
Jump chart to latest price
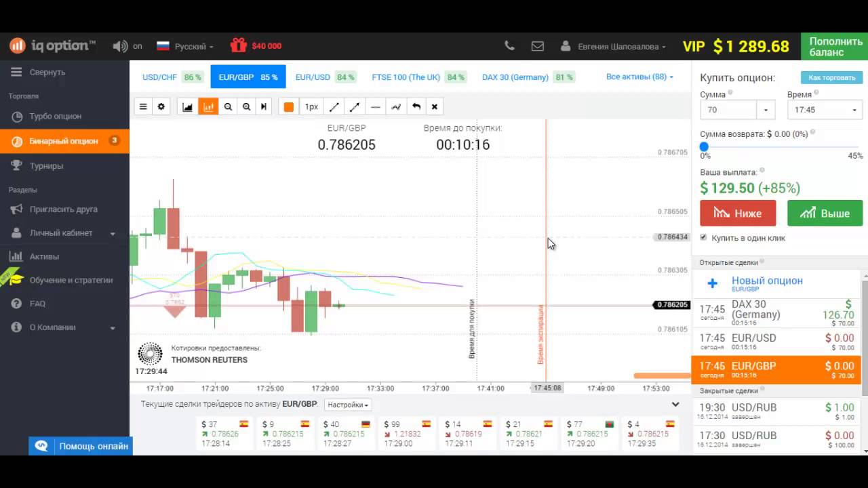point(264,106)
